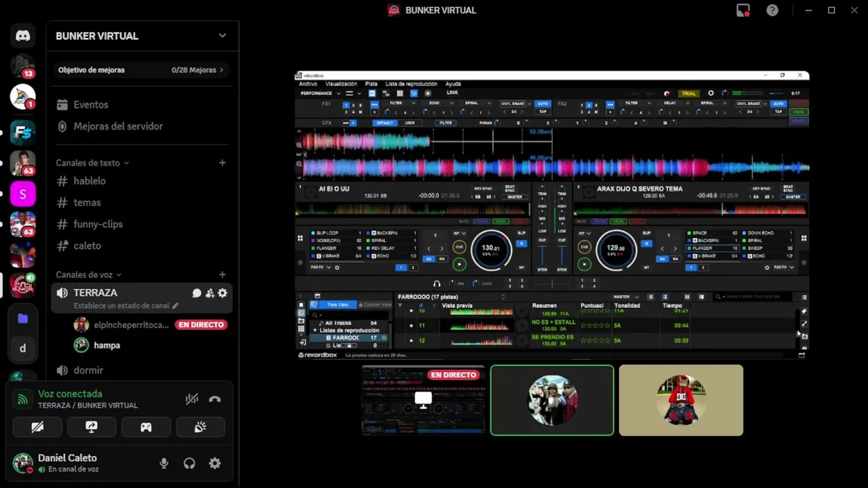Click play on rekordbox deck 2
Viewport: 868px width, 488px height.
(584, 264)
